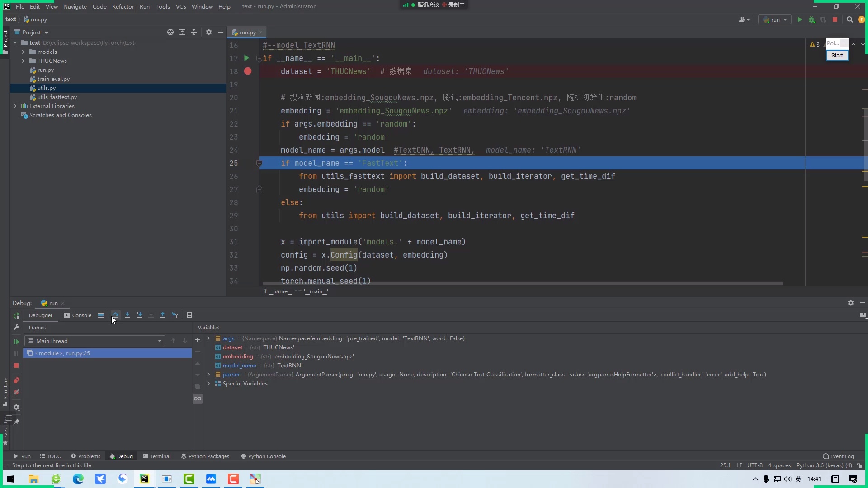Click Resume Program green play icon
The height and width of the screenshot is (488, 868).
(x=16, y=342)
